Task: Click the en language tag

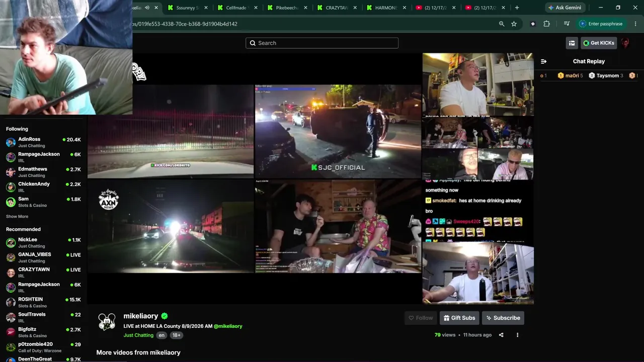Action: click(162, 335)
